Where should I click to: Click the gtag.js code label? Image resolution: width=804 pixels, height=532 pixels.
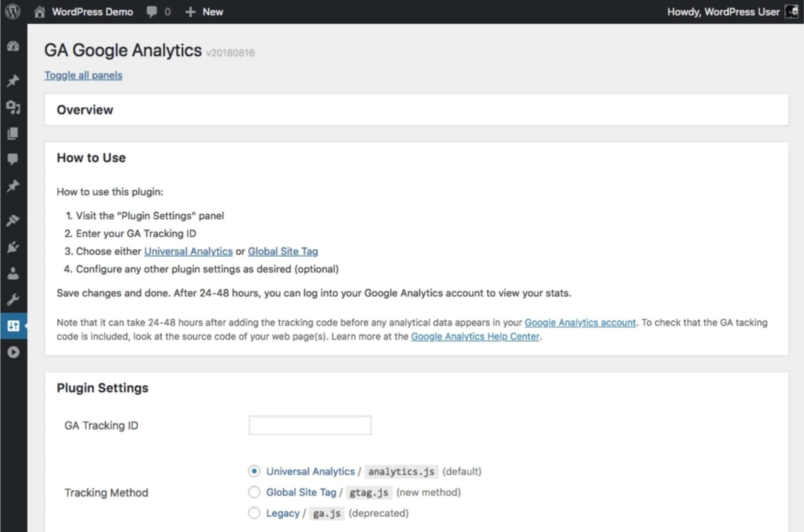[x=369, y=492]
